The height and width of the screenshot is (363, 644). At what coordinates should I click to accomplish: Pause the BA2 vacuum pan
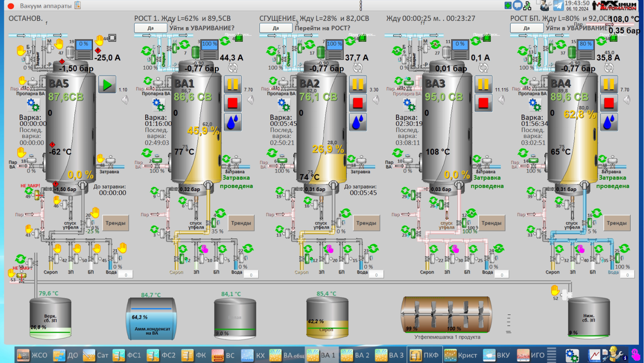pyautogui.click(x=358, y=84)
